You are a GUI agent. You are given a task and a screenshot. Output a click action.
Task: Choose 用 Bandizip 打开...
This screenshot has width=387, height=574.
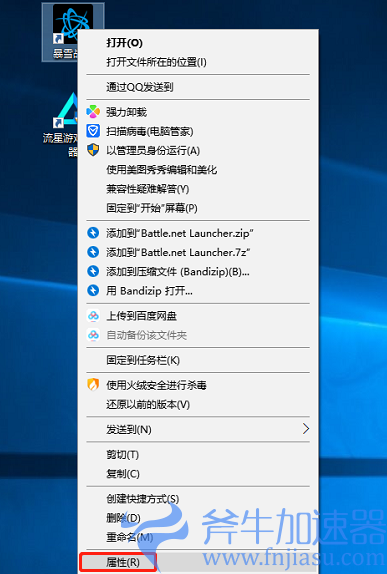(x=198, y=291)
